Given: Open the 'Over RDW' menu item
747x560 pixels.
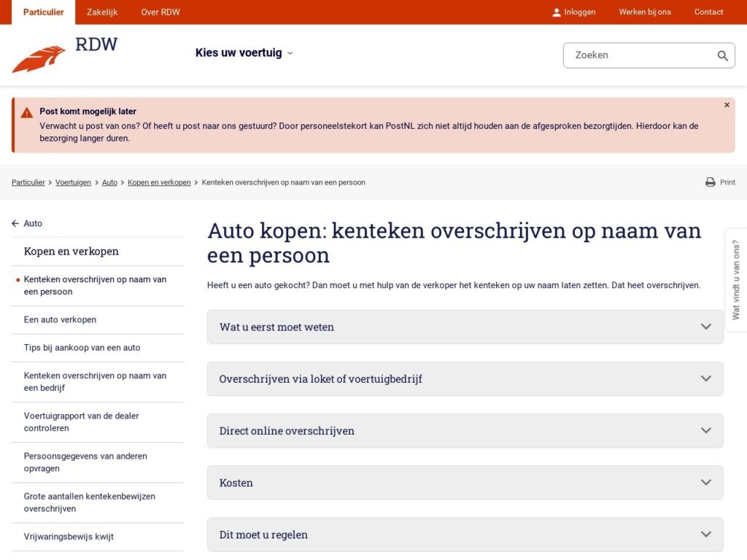Looking at the screenshot, I should pyautogui.click(x=160, y=12).
